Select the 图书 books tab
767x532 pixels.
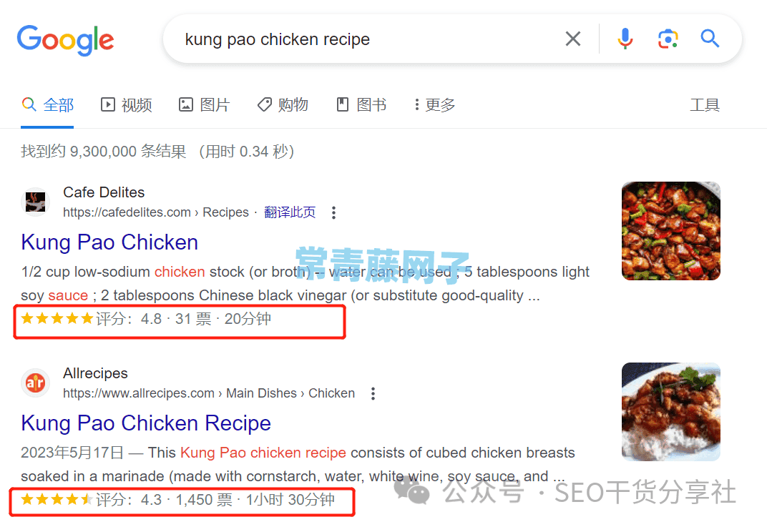361,104
